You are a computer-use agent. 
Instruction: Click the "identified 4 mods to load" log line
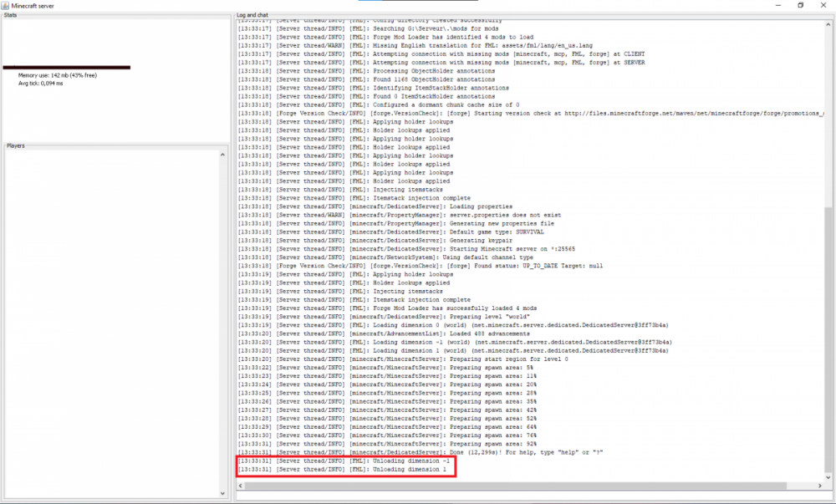pos(385,38)
